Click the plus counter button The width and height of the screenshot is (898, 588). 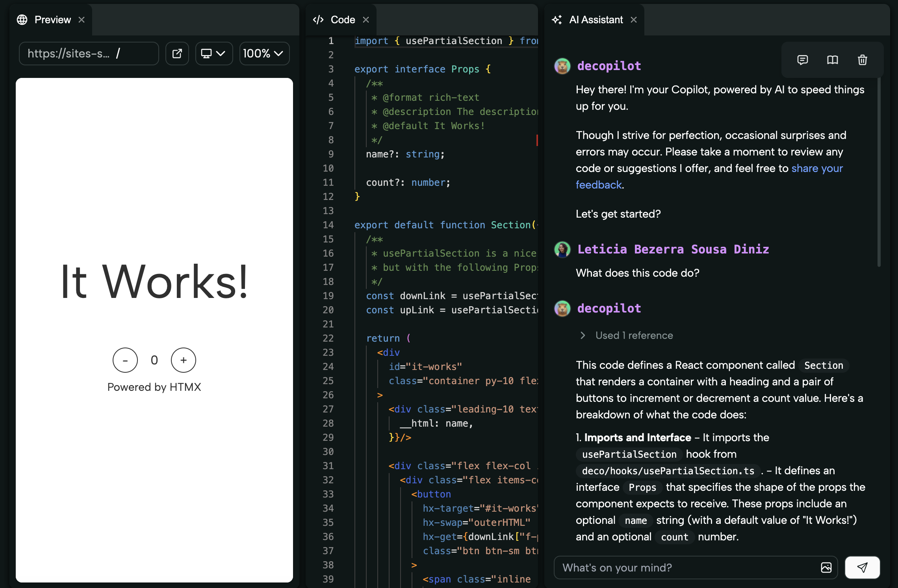click(184, 360)
